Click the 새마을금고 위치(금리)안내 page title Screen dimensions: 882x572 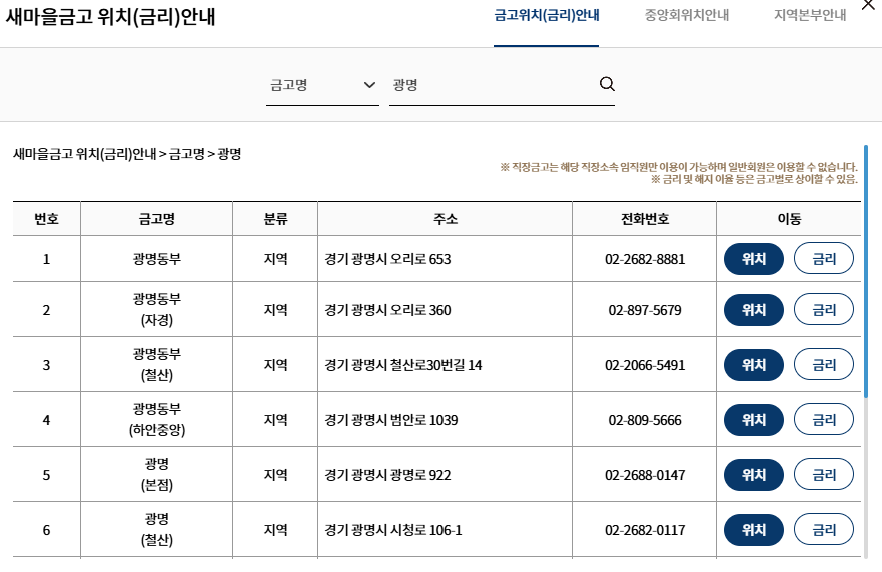click(110, 16)
